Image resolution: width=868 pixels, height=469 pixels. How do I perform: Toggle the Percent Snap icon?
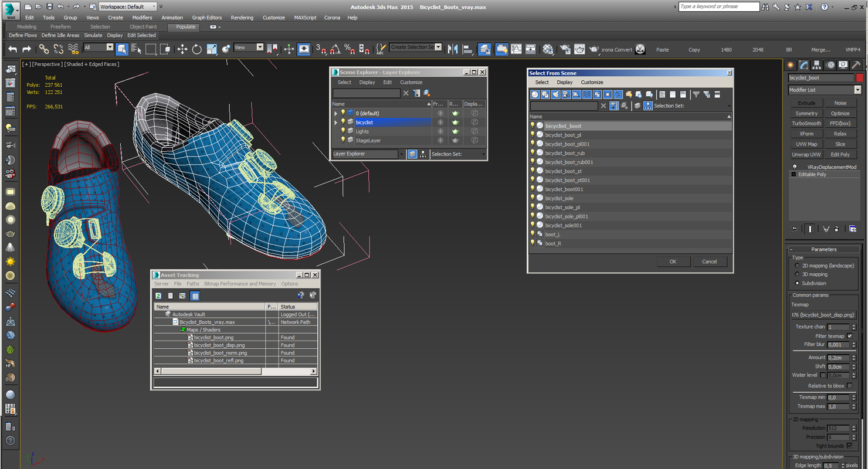350,49
